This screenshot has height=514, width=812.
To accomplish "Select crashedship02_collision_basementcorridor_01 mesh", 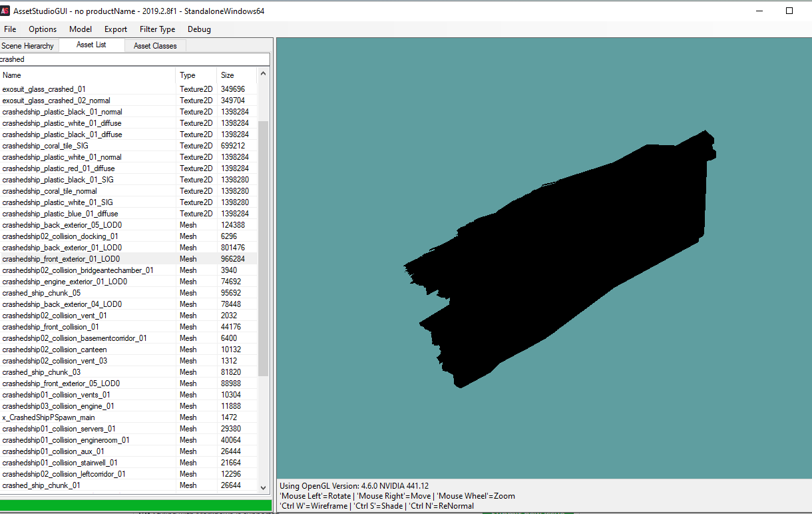I will click(x=128, y=338).
